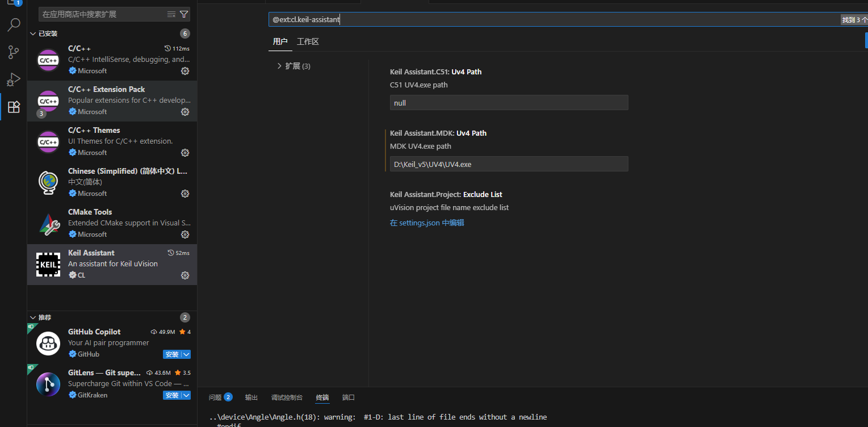Open the Source Control view
Viewport: 868px width, 427px height.
click(14, 52)
